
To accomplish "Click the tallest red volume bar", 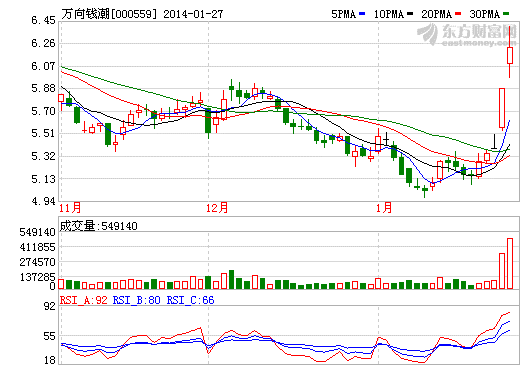I will pos(510,263).
